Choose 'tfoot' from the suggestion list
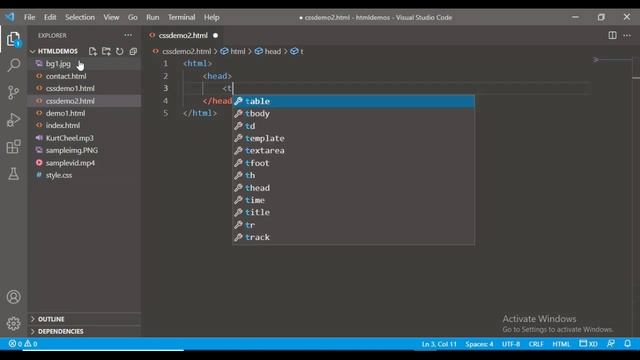The height and width of the screenshot is (360, 640). (353, 163)
